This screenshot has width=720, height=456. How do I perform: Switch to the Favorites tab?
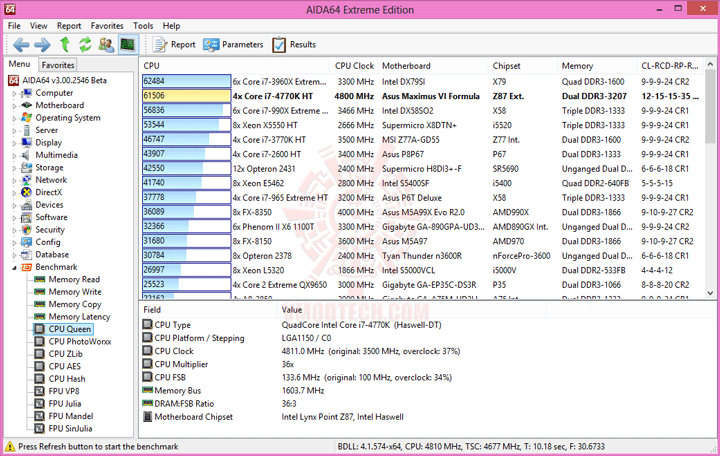[x=57, y=65]
